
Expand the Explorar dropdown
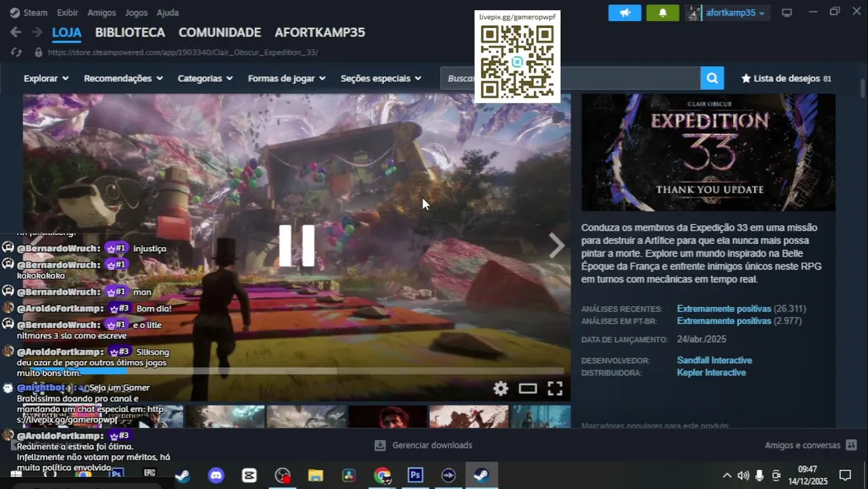pyautogui.click(x=47, y=78)
